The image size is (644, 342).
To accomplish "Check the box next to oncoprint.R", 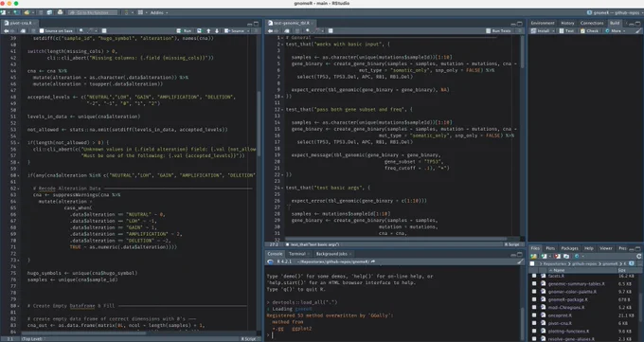I will tap(534, 315).
